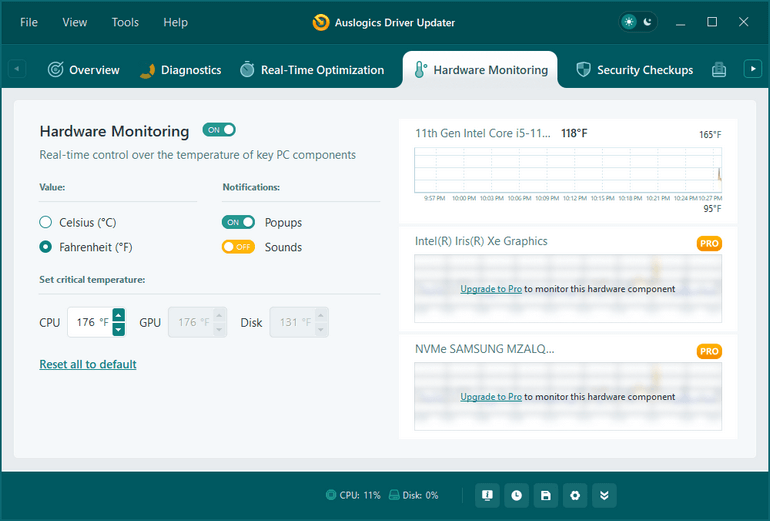770x521 pixels.
Task: Click Upgrade to Pro for NVMe SAMSUNG disk
Action: pyautogui.click(x=491, y=397)
